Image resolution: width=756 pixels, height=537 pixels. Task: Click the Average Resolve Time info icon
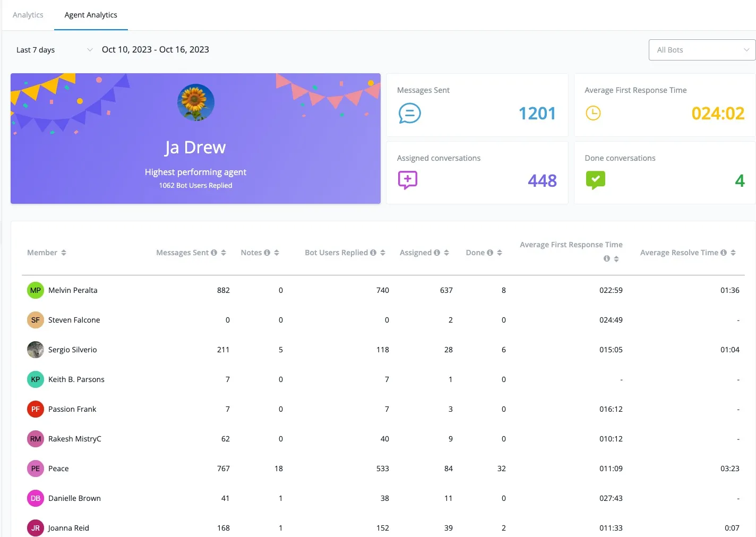point(724,253)
